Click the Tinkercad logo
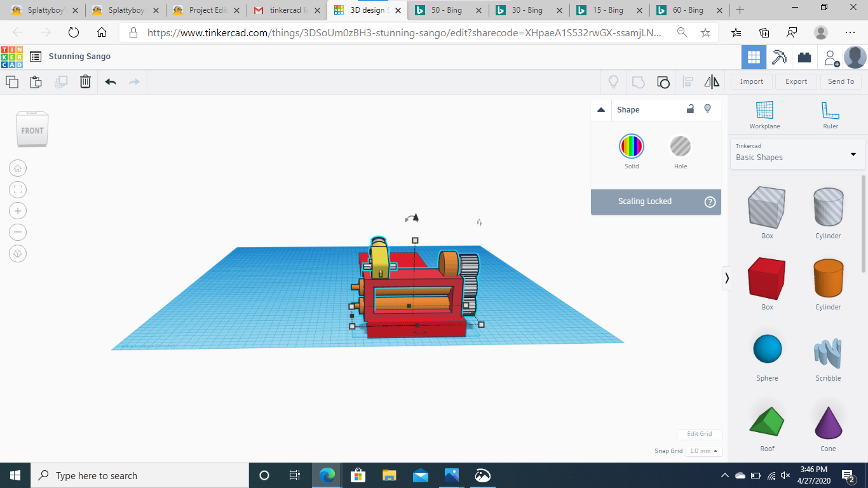 11,57
